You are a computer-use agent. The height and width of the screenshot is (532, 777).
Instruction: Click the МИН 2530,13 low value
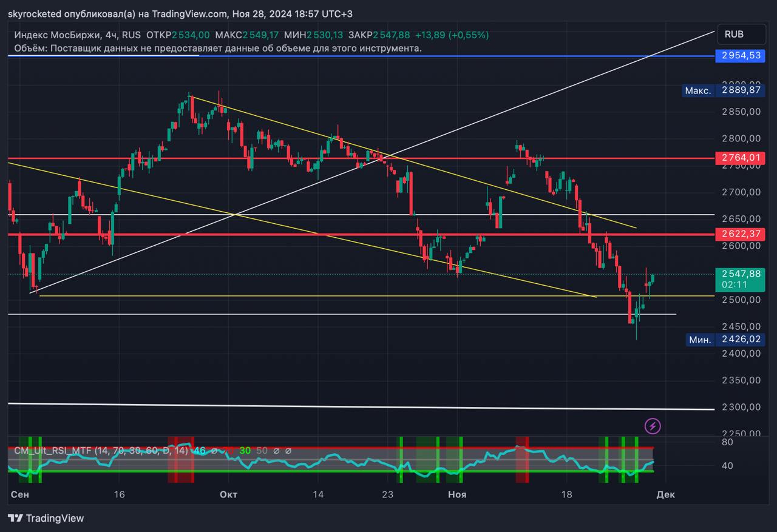point(314,35)
